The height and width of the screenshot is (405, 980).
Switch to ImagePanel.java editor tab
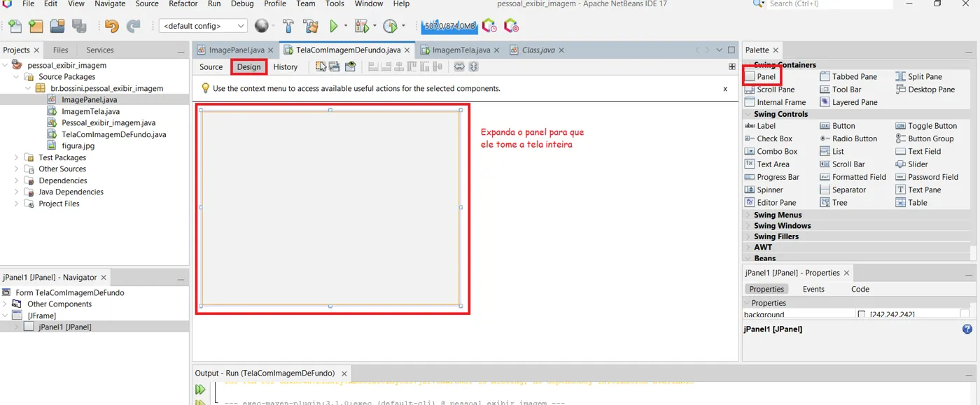tap(237, 50)
